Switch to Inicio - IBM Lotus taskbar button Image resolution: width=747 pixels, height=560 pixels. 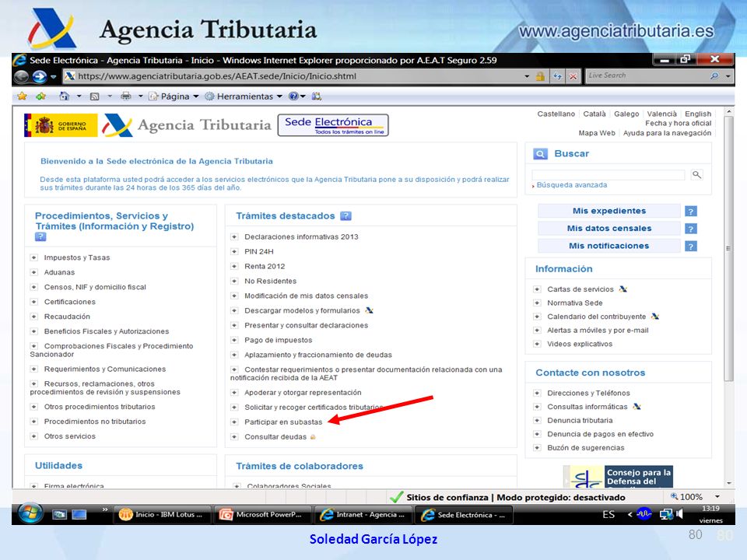[x=163, y=515]
